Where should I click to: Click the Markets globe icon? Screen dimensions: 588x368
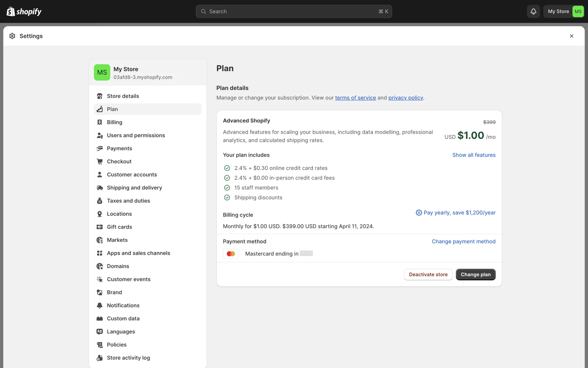point(100,240)
